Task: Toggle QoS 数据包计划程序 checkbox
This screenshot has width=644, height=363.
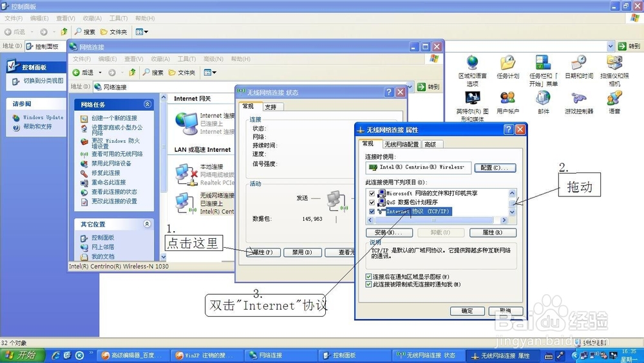Action: (372, 202)
